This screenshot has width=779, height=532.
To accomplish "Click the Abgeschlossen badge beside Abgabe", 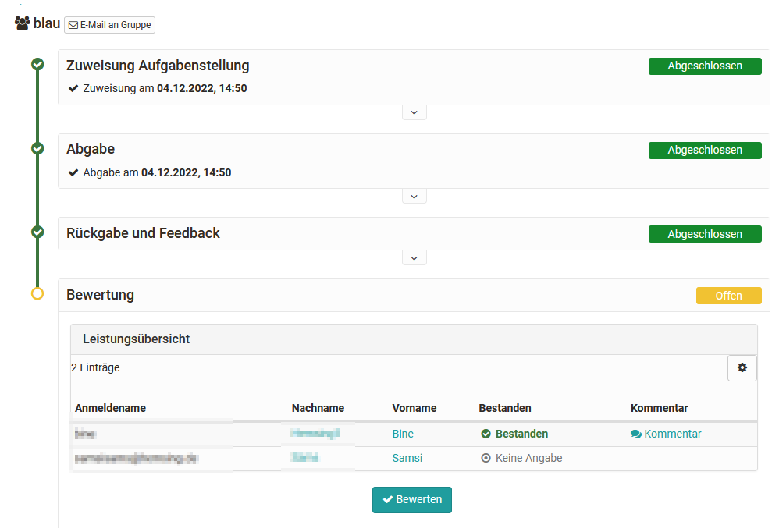I will (x=704, y=150).
